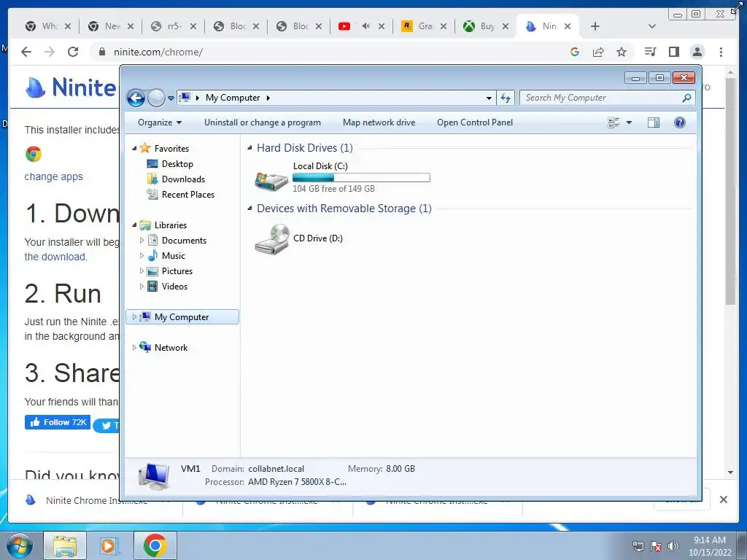Click the Chrome address bar URL
Image resolution: width=747 pixels, height=560 pixels.
pyautogui.click(x=158, y=52)
